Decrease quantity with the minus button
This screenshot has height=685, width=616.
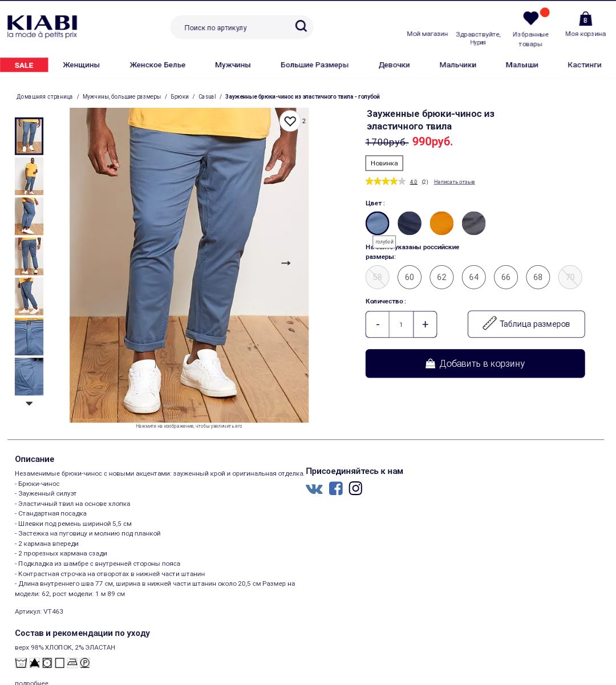[378, 325]
